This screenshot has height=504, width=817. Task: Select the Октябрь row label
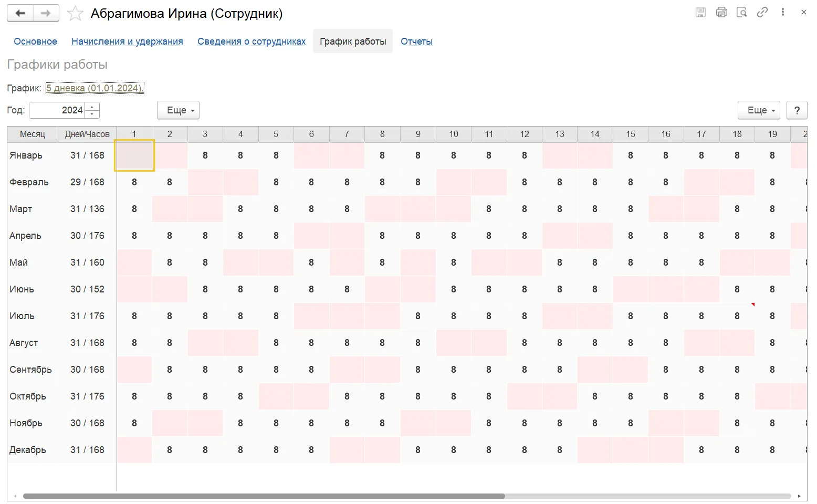[x=28, y=396]
